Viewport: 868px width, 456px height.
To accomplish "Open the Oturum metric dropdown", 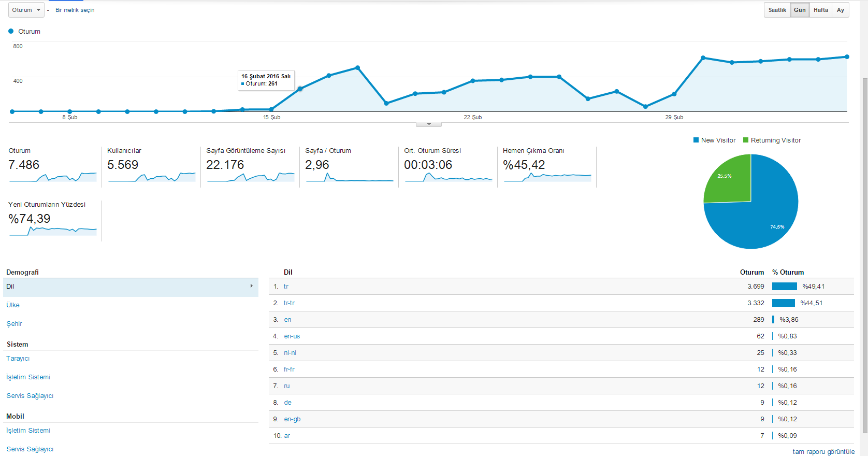I will click(26, 10).
